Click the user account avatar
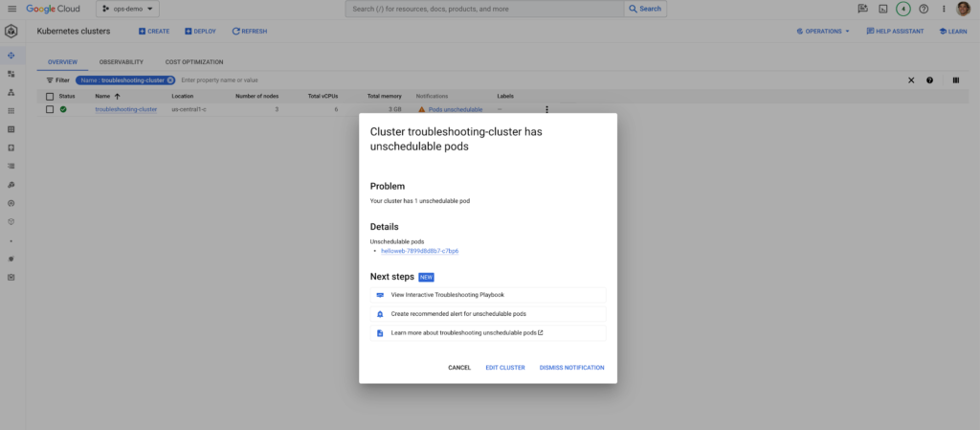Image resolution: width=980 pixels, height=430 pixels. click(965, 9)
